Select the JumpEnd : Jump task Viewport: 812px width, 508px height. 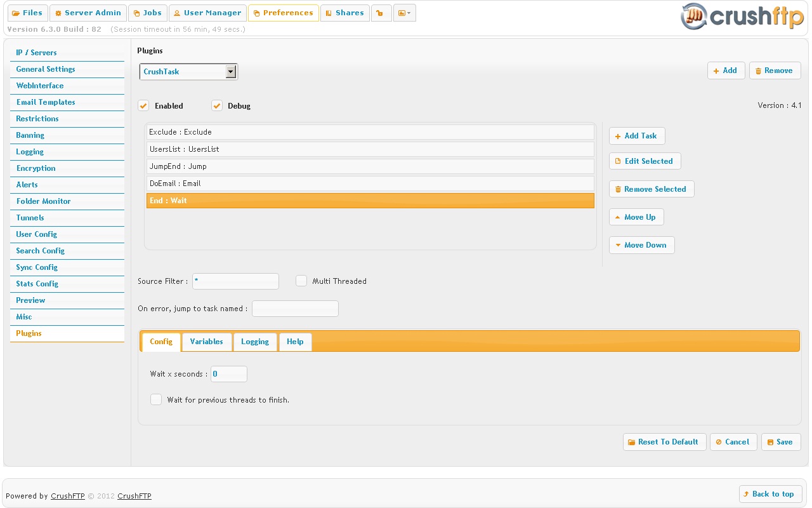370,166
